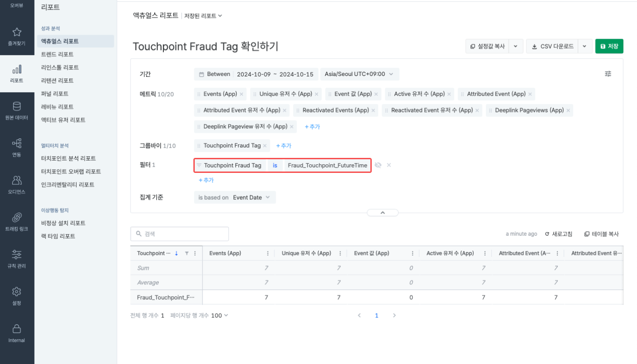Remove the Reactivated Events (App) metric

point(373,111)
